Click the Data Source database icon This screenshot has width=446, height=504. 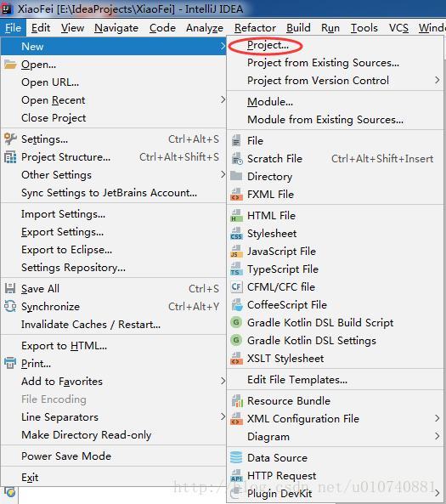[x=236, y=457]
